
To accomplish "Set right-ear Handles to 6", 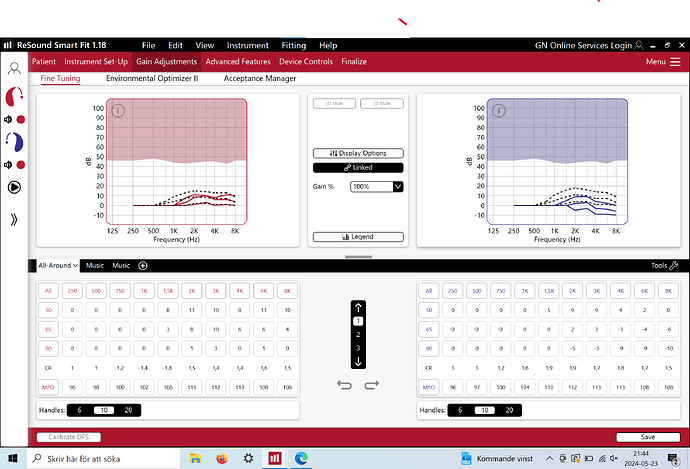I will point(80,410).
